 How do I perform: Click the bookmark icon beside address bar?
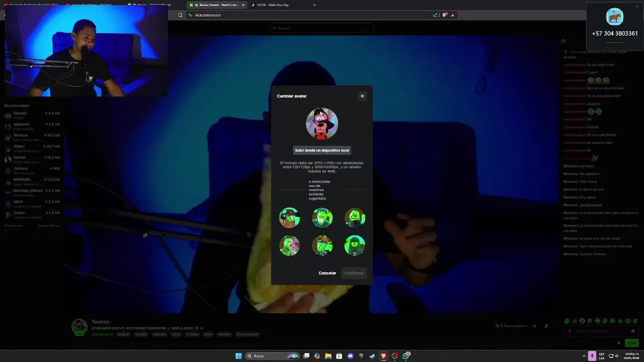(x=180, y=15)
